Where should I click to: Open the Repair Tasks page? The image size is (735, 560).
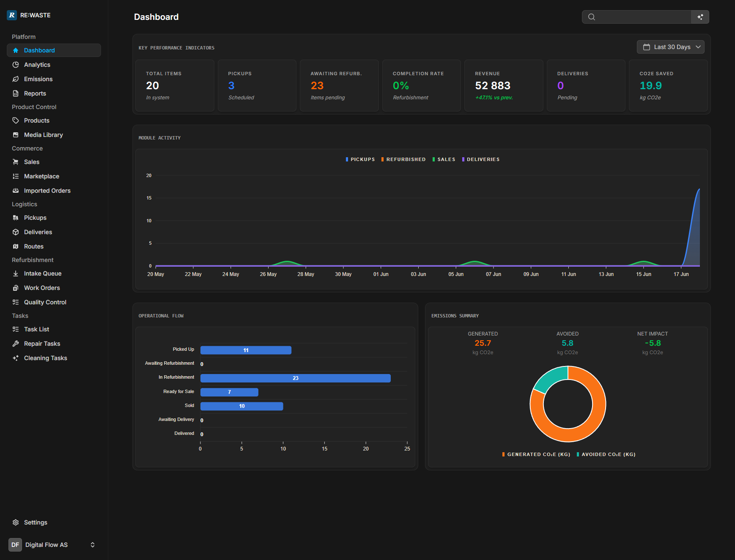pyautogui.click(x=54, y=344)
